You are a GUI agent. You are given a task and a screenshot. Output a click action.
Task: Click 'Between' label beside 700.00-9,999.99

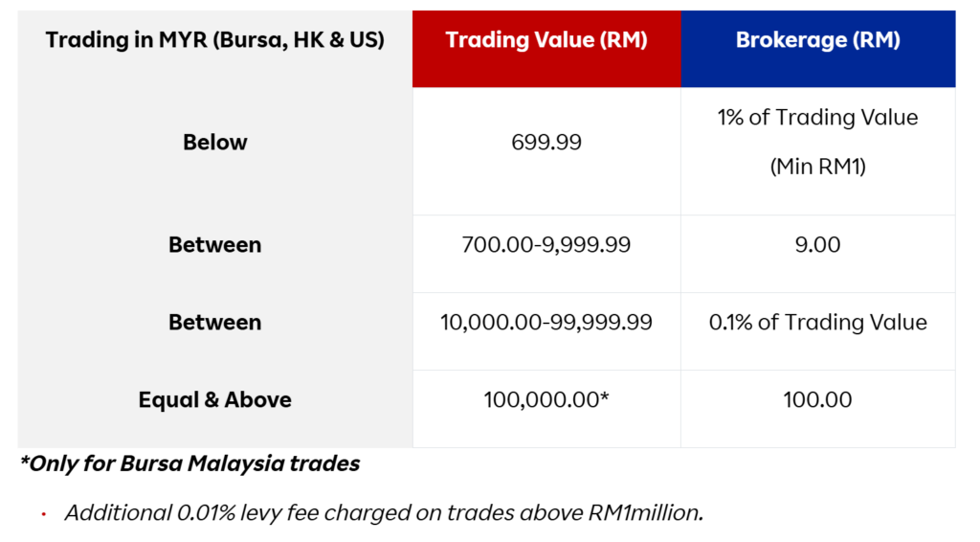point(214,244)
